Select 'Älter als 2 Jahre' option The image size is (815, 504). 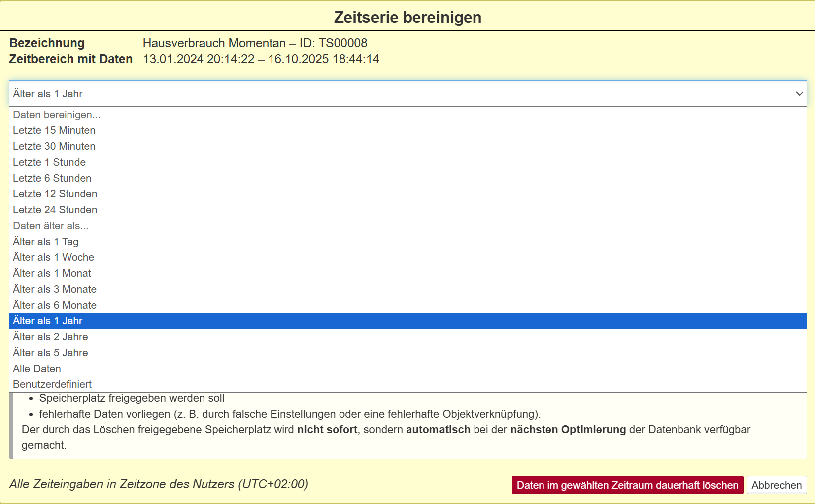tap(51, 337)
